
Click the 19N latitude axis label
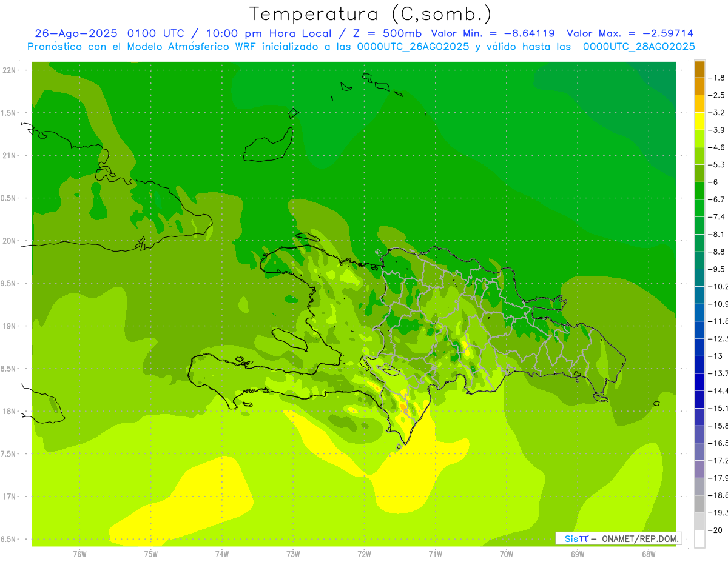click(8, 326)
